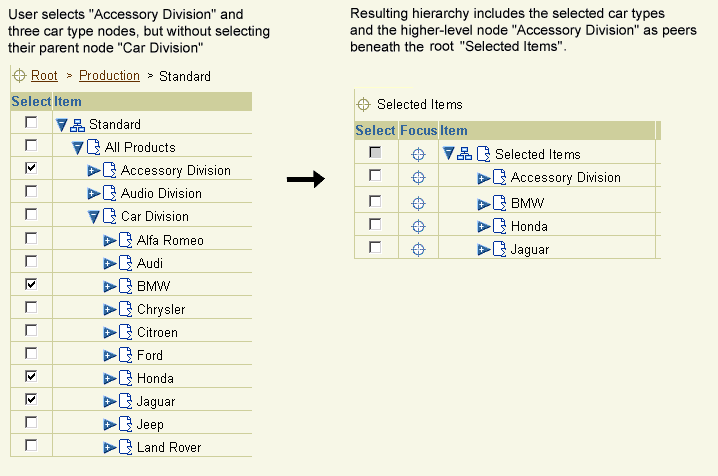Click the focus icon beside Root breadcrumb
The height and width of the screenshot is (476, 718).
coord(19,76)
